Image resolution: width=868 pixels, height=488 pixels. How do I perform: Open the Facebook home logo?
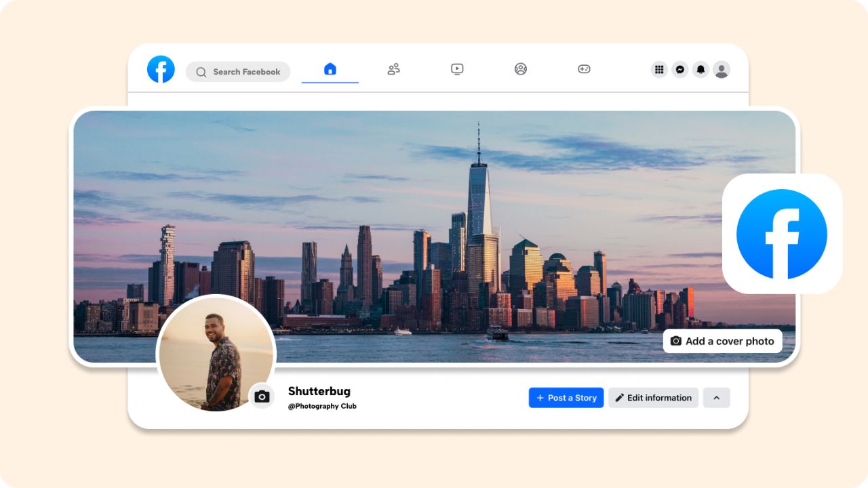coord(161,69)
